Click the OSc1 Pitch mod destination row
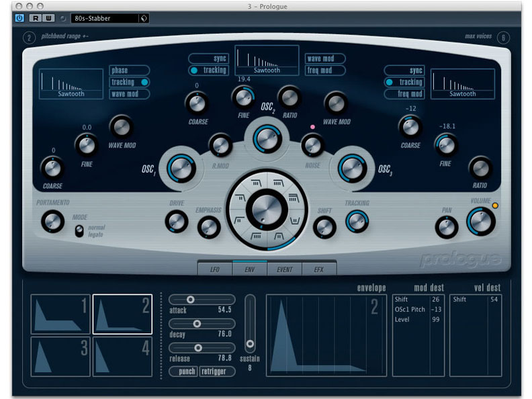This screenshot has height=399, width=532. coord(418,310)
